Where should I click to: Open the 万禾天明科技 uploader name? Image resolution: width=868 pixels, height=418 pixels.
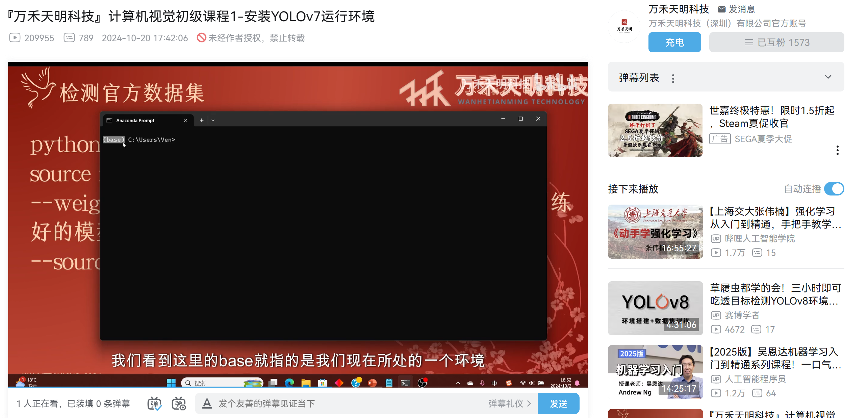(x=679, y=9)
